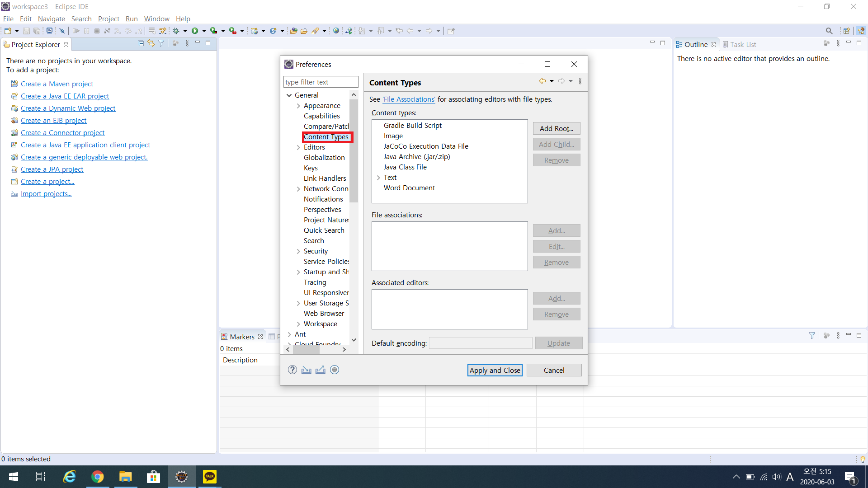Click the External Tools run icon
868x488 pixels.
233,31
